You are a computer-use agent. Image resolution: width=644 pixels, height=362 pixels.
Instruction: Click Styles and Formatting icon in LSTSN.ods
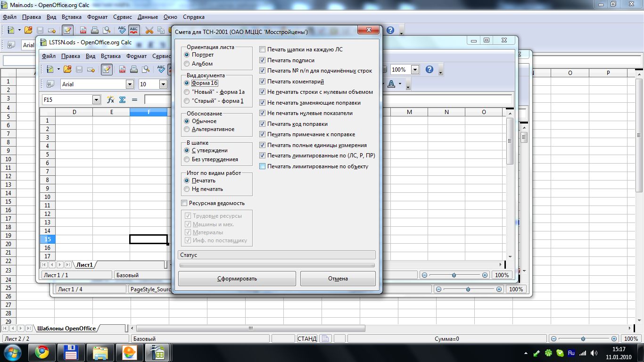pos(50,84)
